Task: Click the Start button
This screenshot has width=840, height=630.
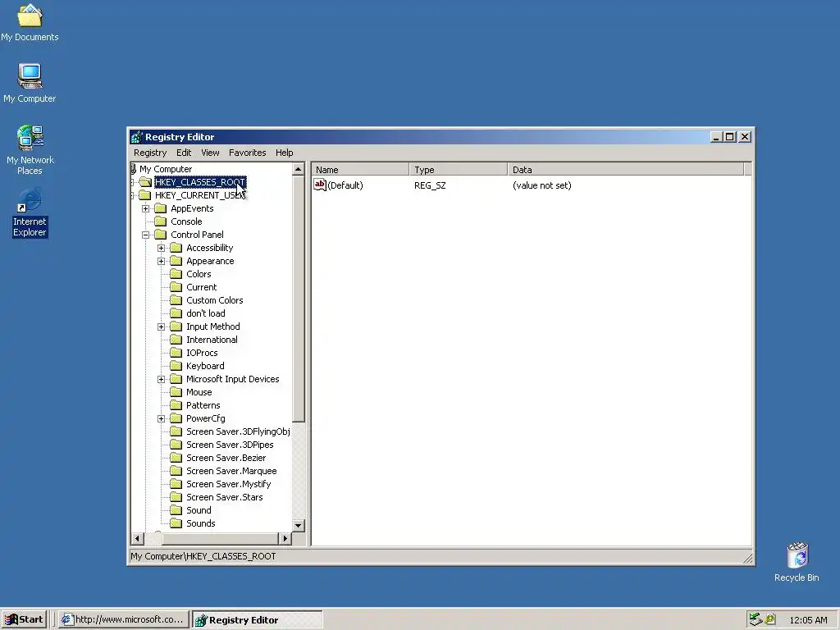Action: click(x=24, y=619)
